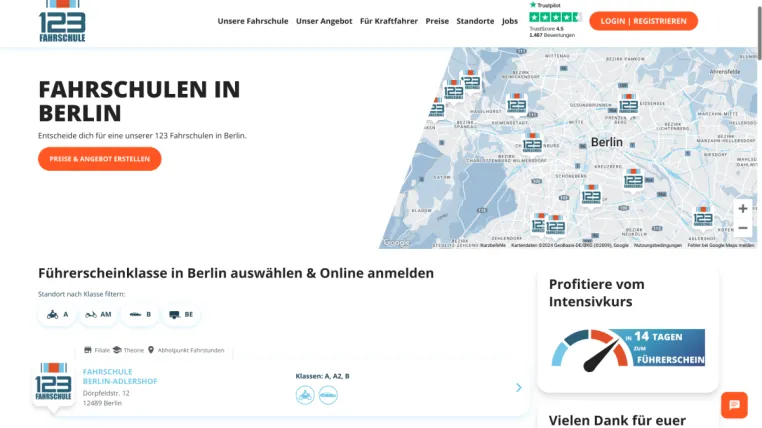Open Standorte menu item

pyautogui.click(x=475, y=21)
